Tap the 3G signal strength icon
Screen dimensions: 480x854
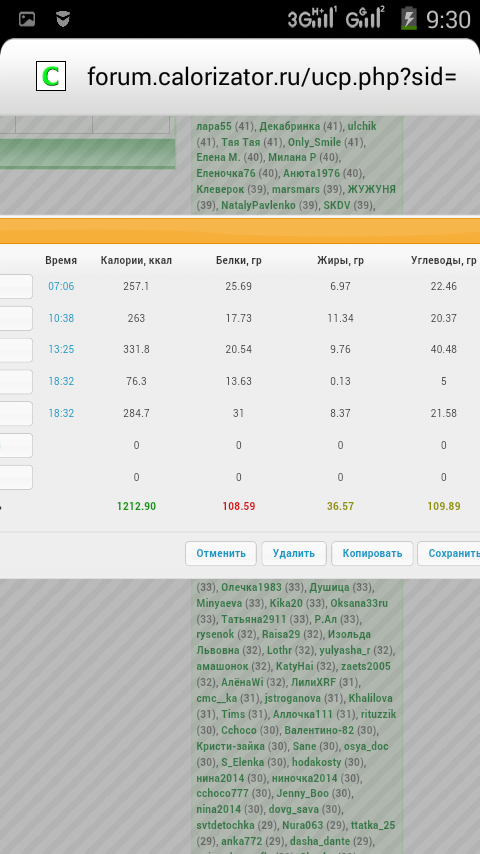click(312, 19)
